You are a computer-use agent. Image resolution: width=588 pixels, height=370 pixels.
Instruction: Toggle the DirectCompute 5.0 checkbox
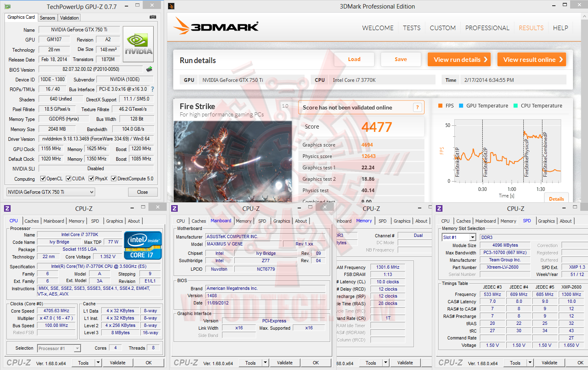[x=114, y=178]
